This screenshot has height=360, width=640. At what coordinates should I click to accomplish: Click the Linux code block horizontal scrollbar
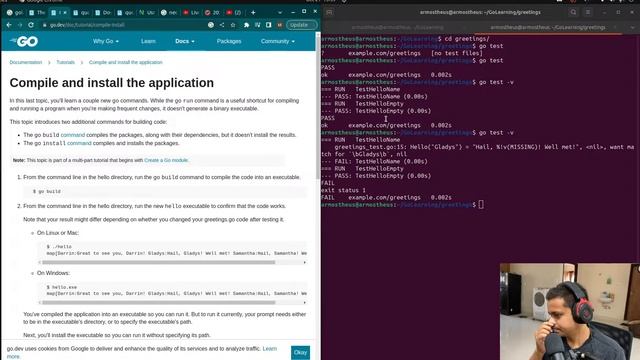158,262
